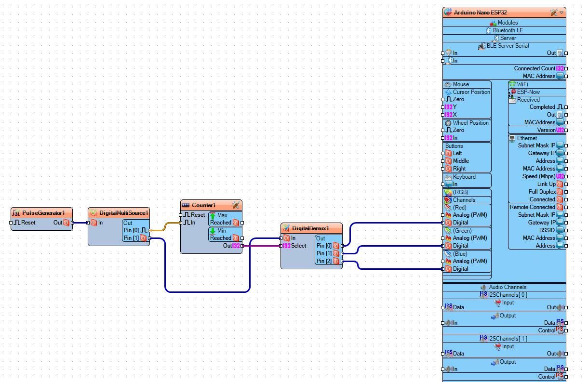
Task: Click Counter1's I32 Out pin connector
Action: (x=241, y=246)
